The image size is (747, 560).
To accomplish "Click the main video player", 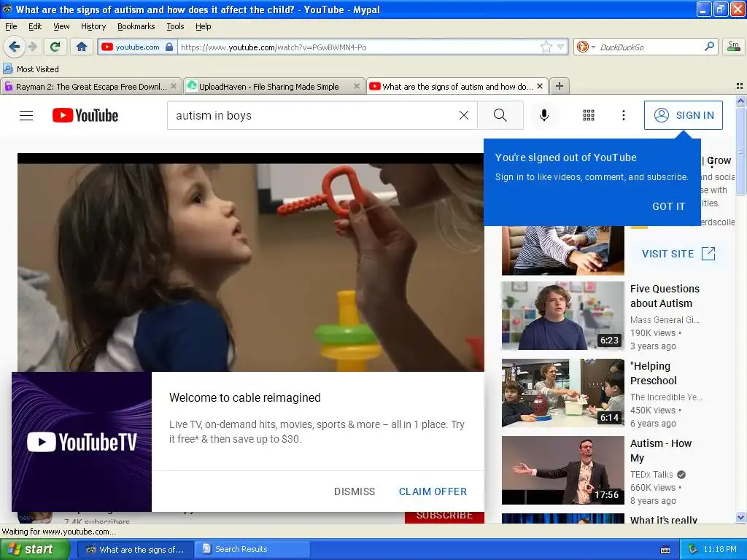I will 251,262.
